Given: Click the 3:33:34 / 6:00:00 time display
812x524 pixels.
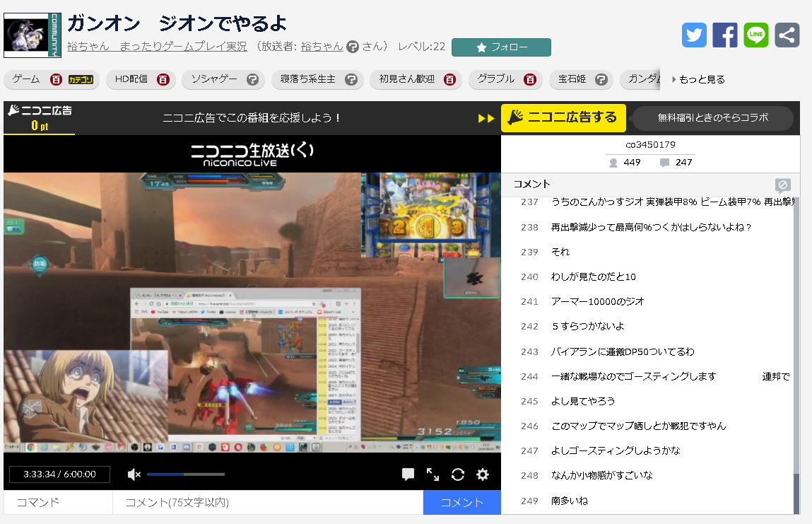Looking at the screenshot, I should [x=59, y=474].
